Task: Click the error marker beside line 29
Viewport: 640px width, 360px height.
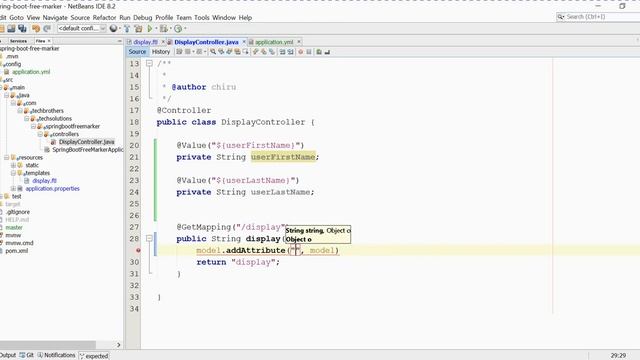Action: [x=138, y=250]
